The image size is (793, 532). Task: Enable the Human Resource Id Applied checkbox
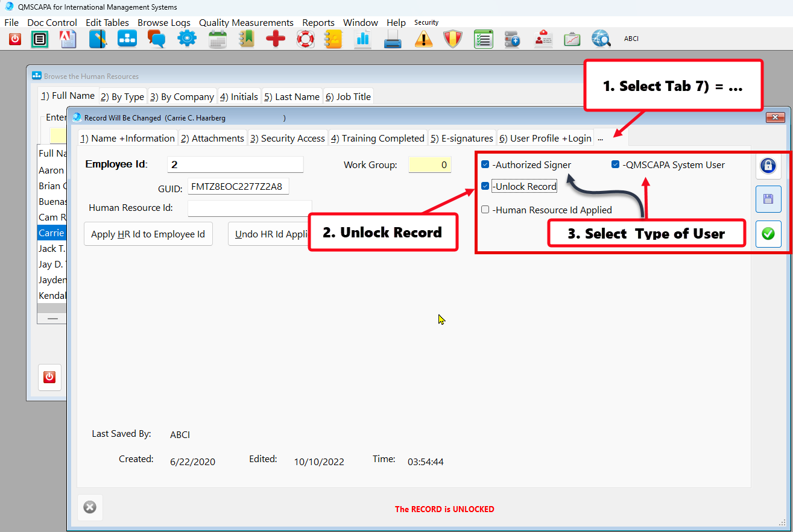[x=485, y=210]
